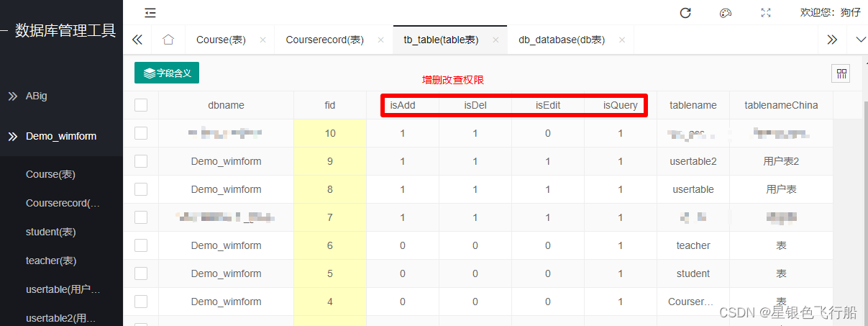Image resolution: width=868 pixels, height=326 pixels.
Task: Close the db_database(db表) tab
Action: pos(622,40)
